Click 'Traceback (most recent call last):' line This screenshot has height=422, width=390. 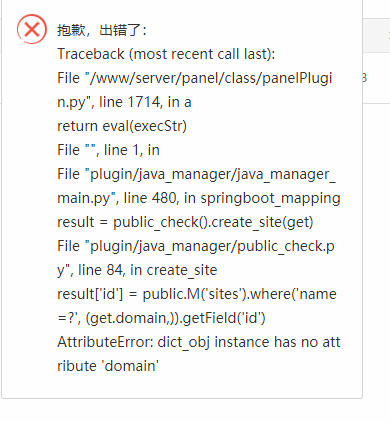166,54
